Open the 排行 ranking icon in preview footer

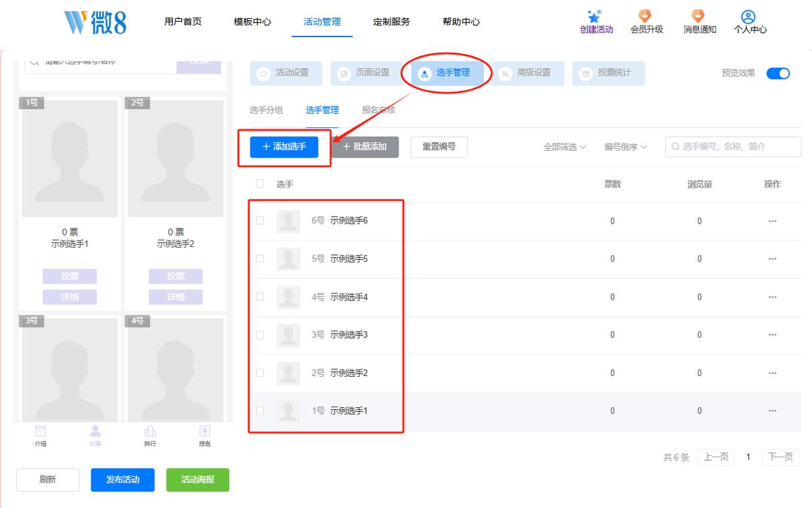coord(150,436)
